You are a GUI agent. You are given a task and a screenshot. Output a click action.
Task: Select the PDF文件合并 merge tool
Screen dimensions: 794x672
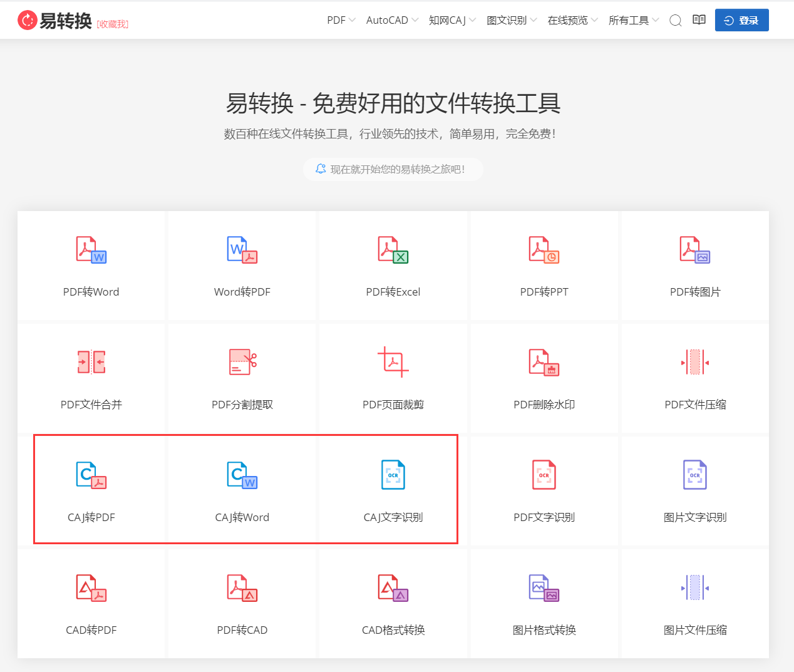pyautogui.click(x=91, y=378)
